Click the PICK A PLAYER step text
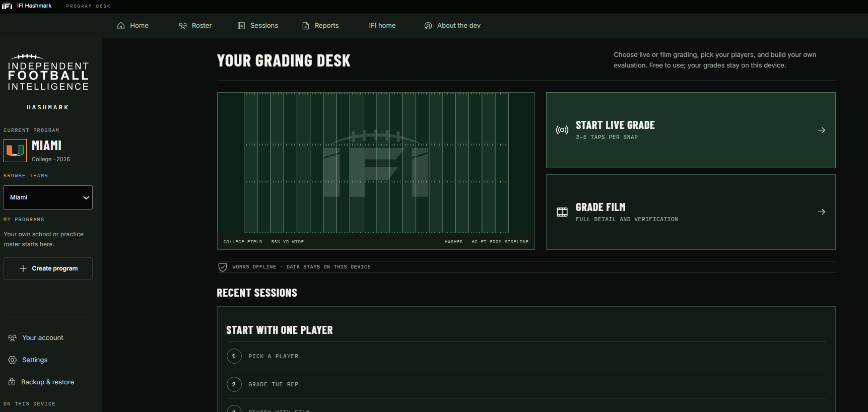Viewport: 868px width, 412px height. point(273,356)
